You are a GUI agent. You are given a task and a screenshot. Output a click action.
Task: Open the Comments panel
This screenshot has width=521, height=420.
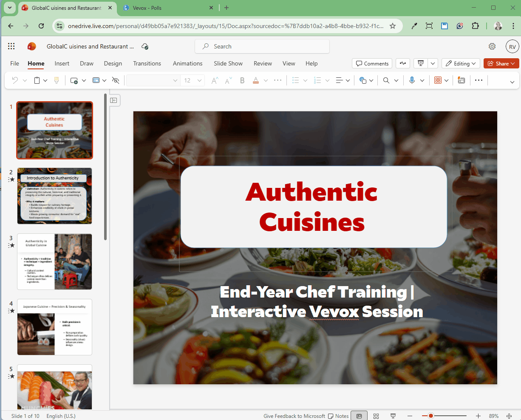coord(372,63)
